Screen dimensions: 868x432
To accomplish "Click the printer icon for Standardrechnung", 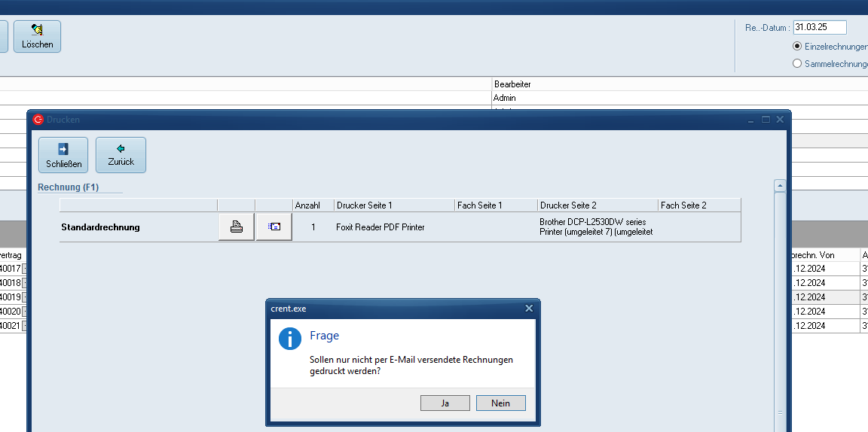I will [x=237, y=227].
